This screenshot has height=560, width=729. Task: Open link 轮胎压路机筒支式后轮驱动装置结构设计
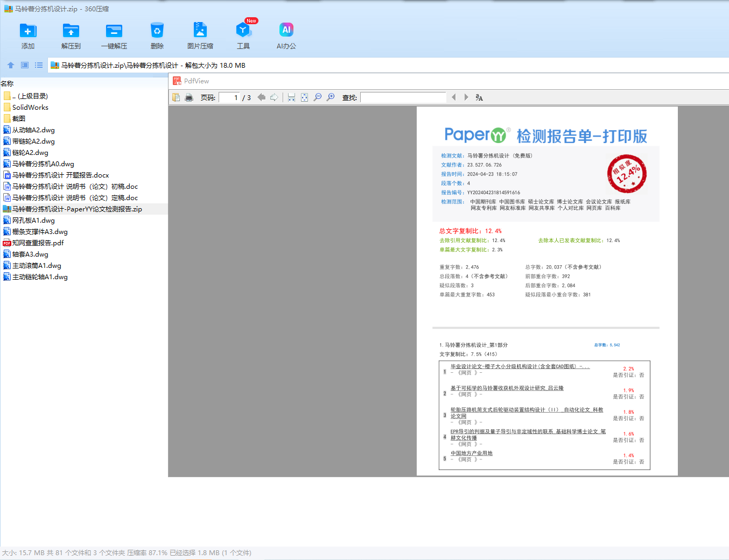pyautogui.click(x=527, y=413)
